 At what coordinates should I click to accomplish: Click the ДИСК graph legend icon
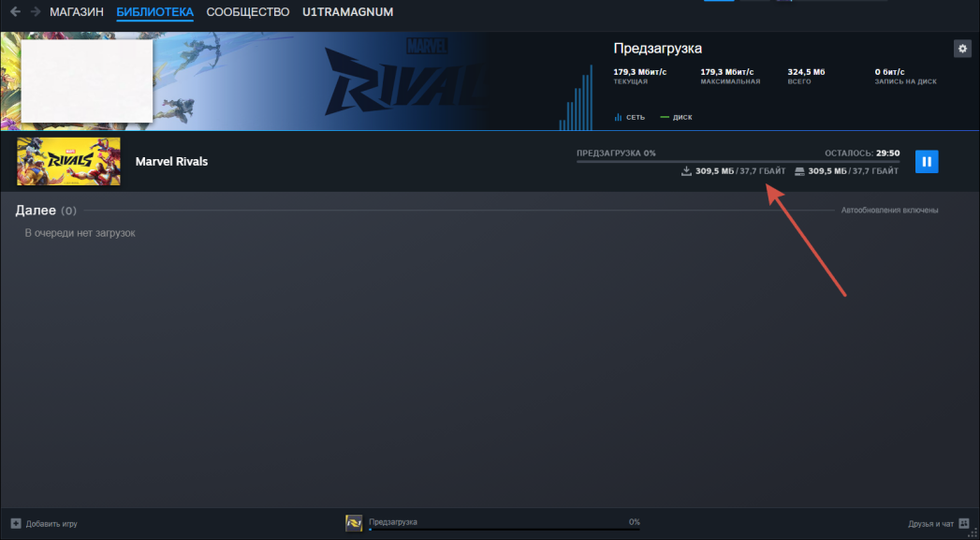tap(665, 118)
